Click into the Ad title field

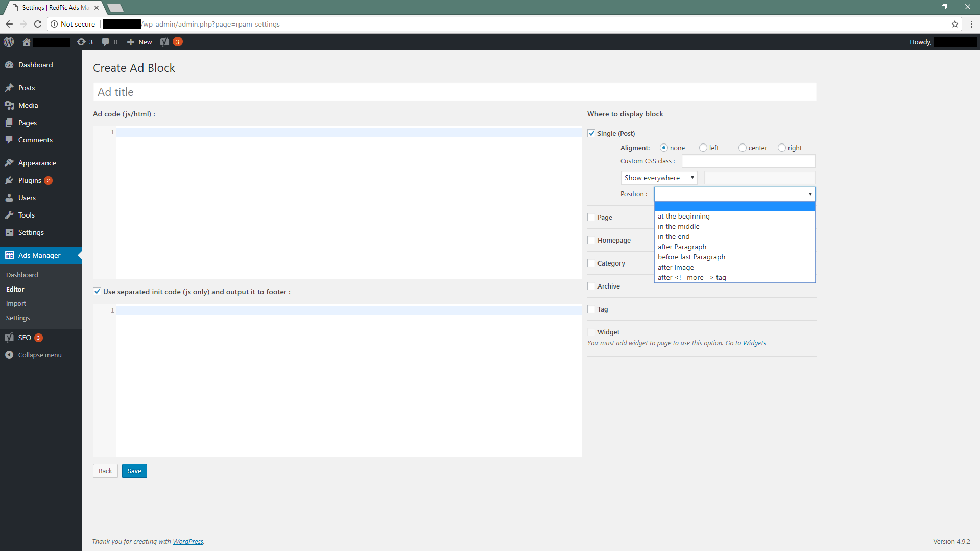coord(455,92)
